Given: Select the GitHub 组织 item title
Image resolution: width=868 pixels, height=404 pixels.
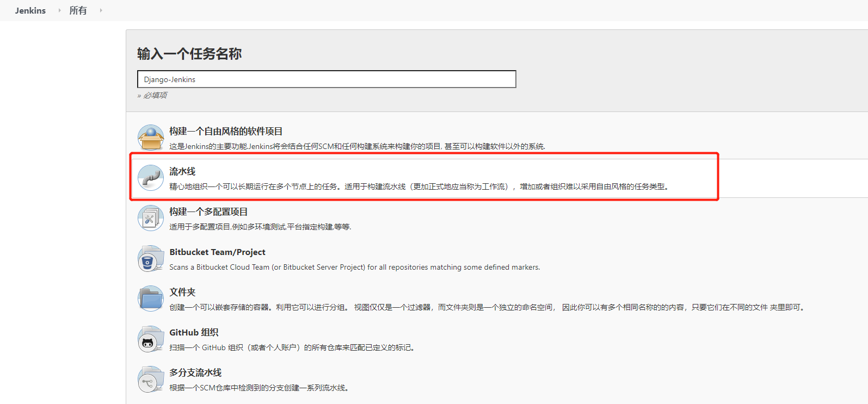Looking at the screenshot, I should point(194,332).
